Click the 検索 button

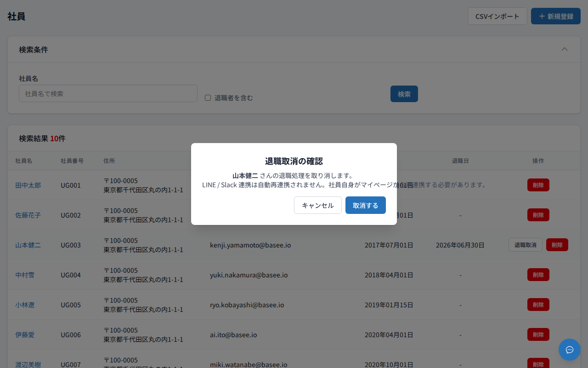point(404,94)
